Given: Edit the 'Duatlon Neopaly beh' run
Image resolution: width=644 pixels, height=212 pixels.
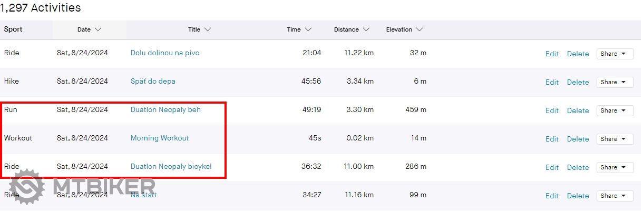Looking at the screenshot, I should 552,110.
